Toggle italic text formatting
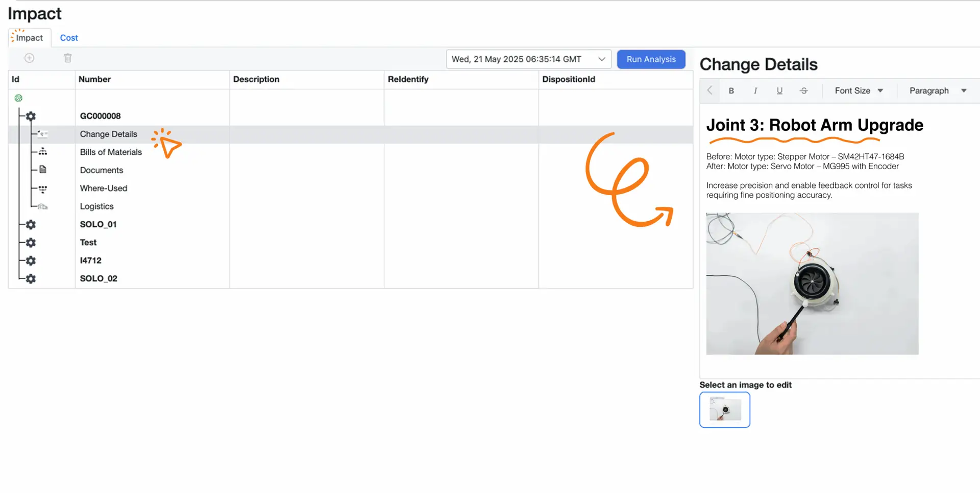980x493 pixels. 755,91
